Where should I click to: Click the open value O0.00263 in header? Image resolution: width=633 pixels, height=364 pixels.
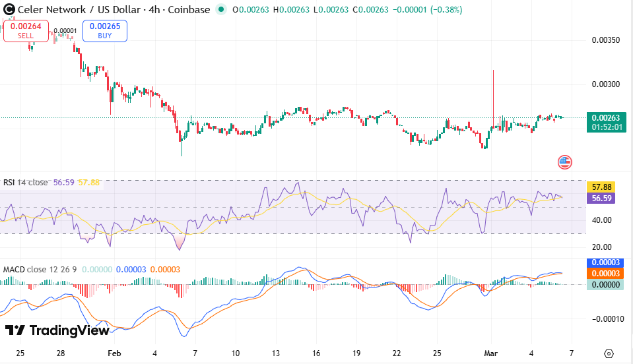tap(251, 10)
